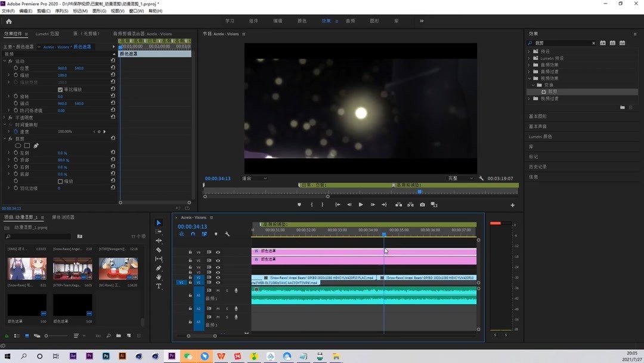Enable the crop 缩放 zoom checkbox

pos(60,181)
